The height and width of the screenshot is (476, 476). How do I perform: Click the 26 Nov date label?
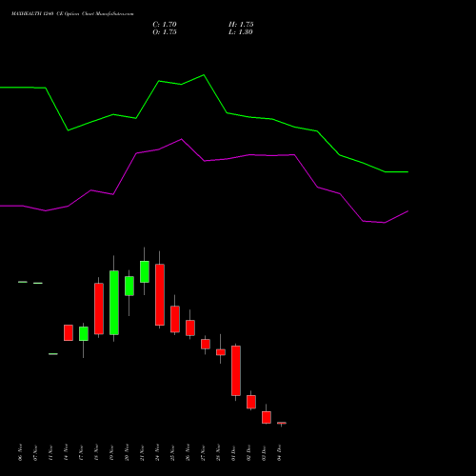pos(188,452)
